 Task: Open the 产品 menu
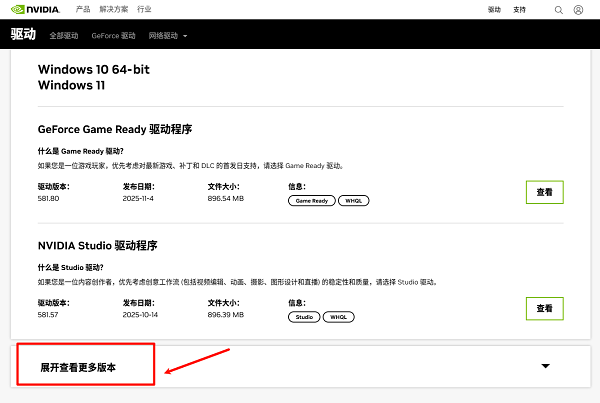[x=84, y=10]
